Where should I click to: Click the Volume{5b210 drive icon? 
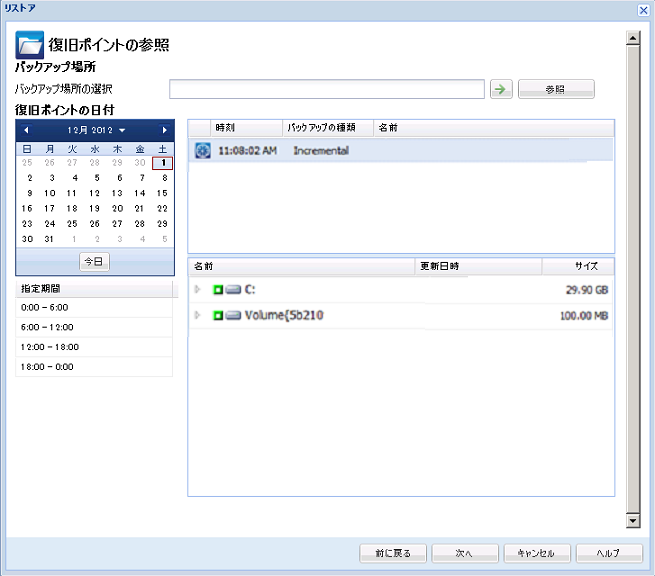pos(232,316)
